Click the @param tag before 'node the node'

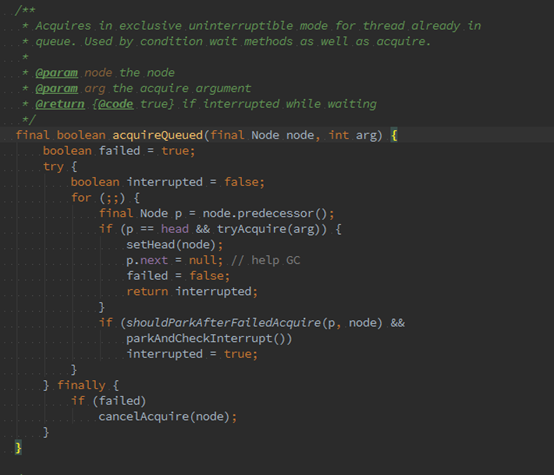[57, 73]
